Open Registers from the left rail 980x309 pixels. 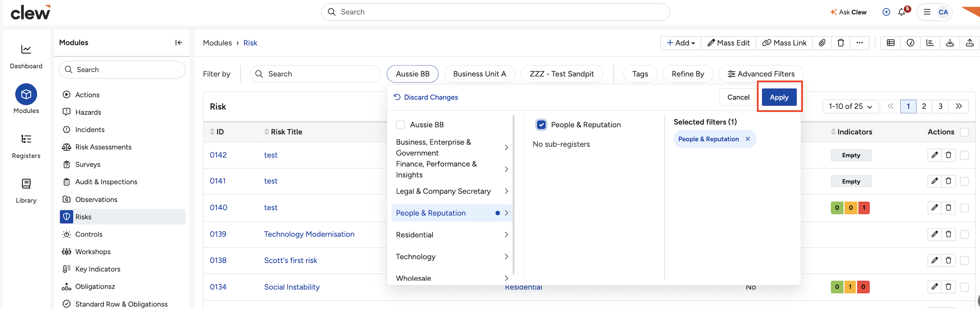point(26,146)
